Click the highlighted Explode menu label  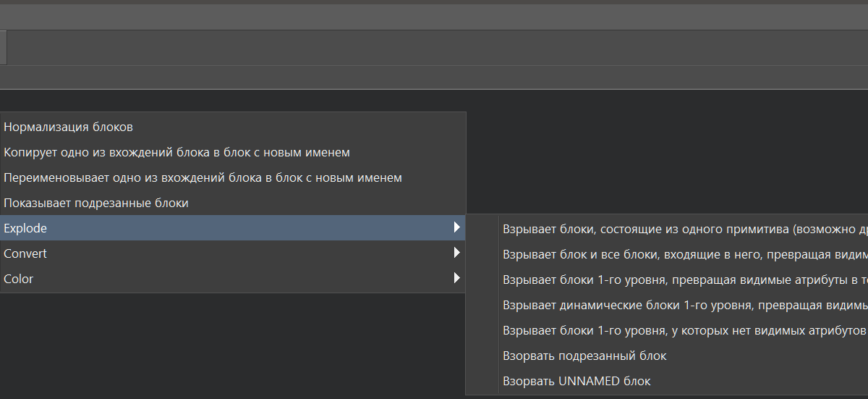coord(25,228)
